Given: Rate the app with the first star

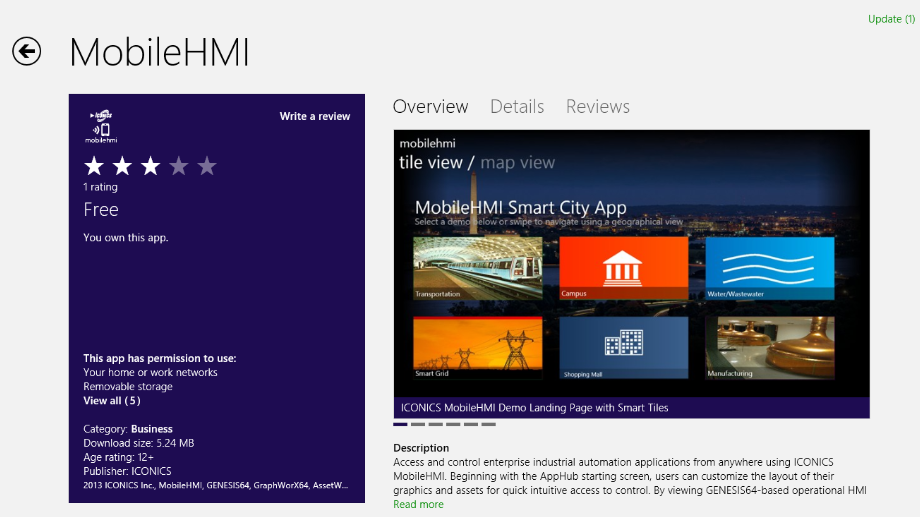Looking at the screenshot, I should pos(93,166).
